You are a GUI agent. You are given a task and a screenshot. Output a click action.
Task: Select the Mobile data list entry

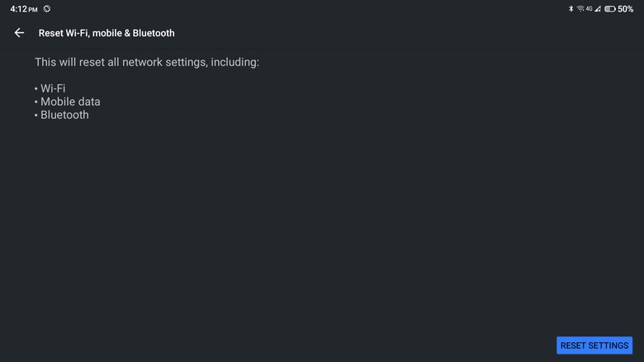[70, 102]
